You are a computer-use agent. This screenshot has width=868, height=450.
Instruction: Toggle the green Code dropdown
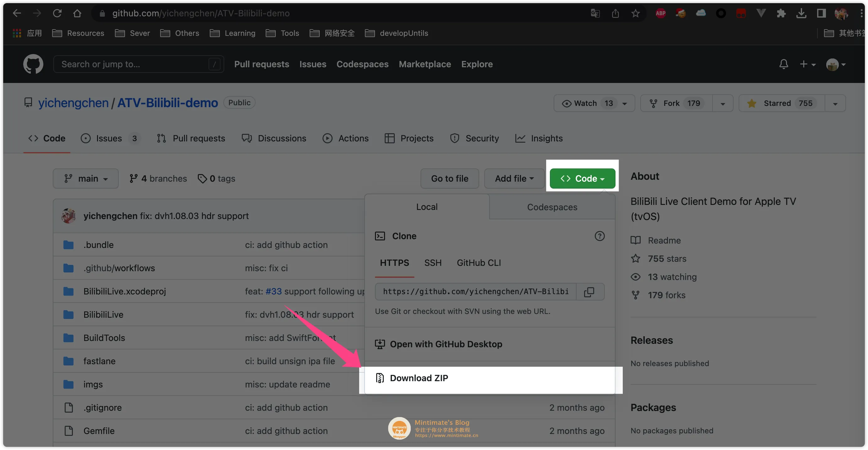pos(582,178)
